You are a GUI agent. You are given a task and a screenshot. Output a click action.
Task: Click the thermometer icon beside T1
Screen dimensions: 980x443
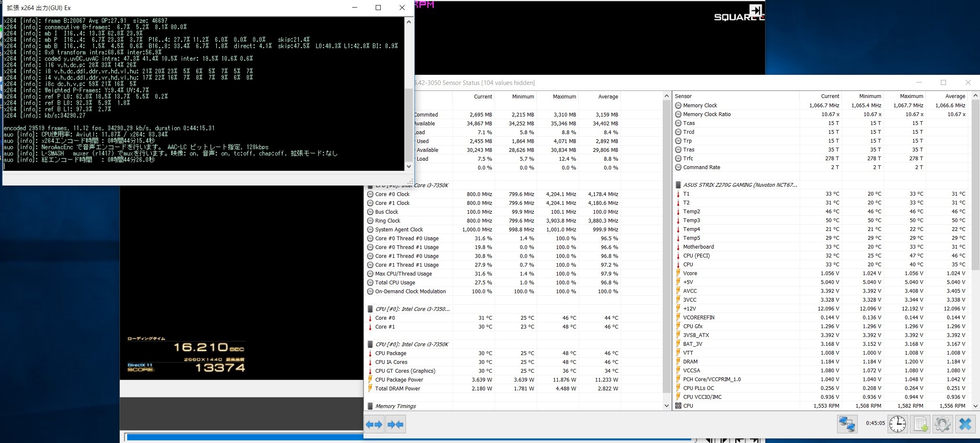pyautogui.click(x=678, y=194)
